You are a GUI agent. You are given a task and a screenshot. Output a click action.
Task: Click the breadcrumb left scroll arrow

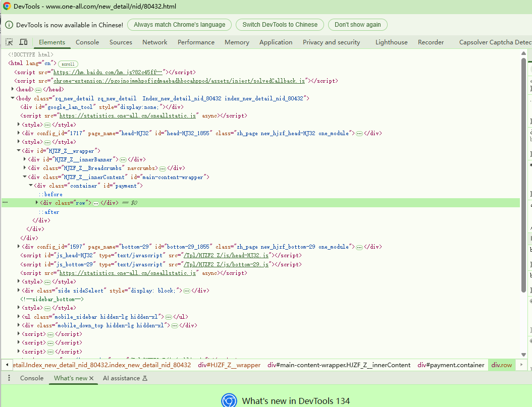point(7,365)
